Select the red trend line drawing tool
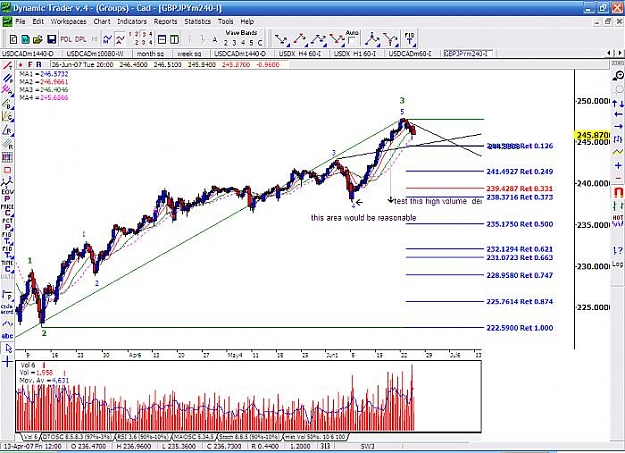This screenshot has height=453, width=625. pos(7,66)
